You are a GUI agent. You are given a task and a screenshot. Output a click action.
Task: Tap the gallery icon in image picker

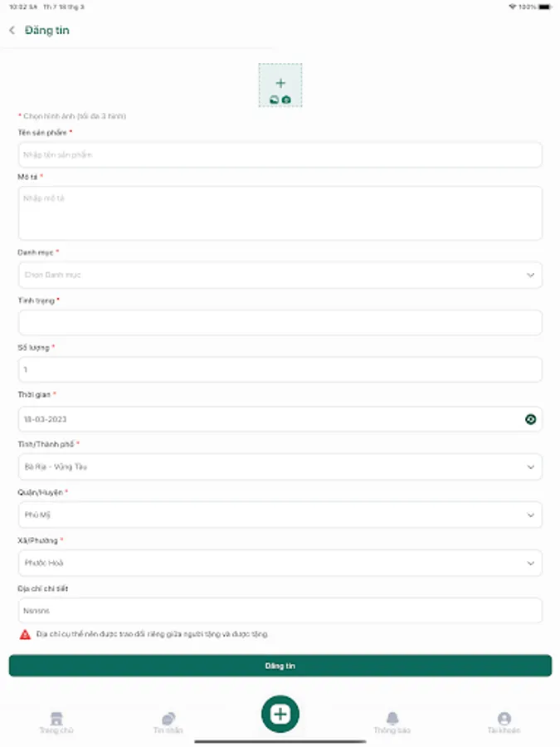point(275,100)
